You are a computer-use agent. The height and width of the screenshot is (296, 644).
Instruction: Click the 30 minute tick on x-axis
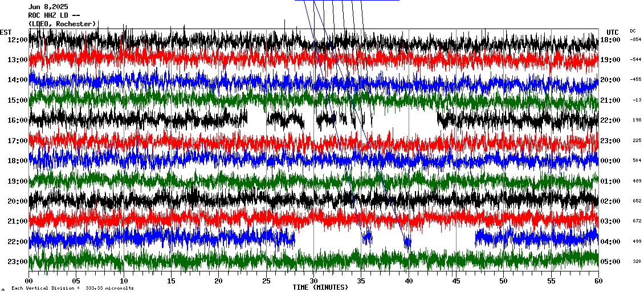(x=313, y=281)
